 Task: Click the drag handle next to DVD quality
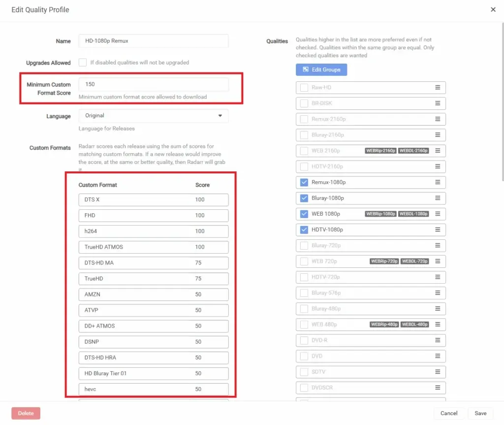[x=439, y=356]
